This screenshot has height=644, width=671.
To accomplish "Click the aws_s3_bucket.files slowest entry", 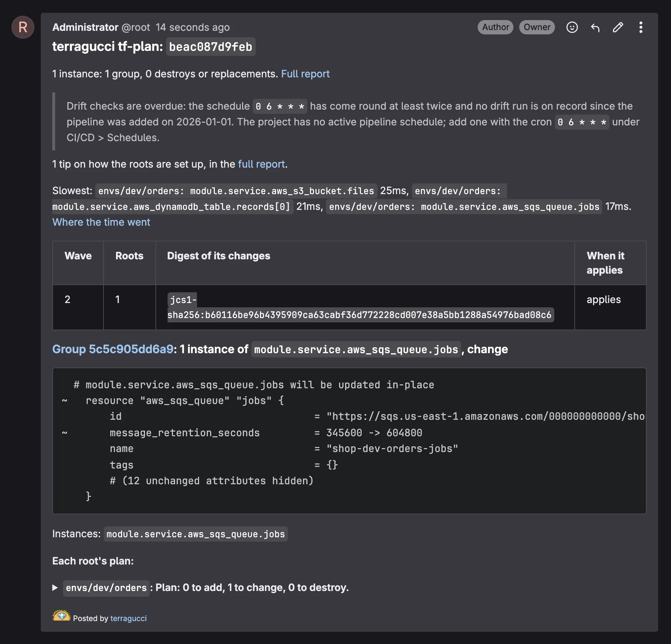I will 236,191.
